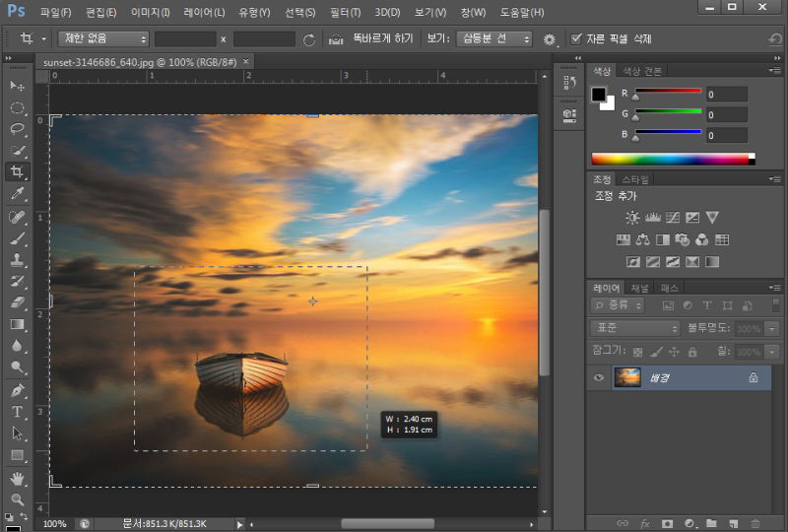Click the 스타일 panel tab
Viewport: 788px width, 532px height.
pos(635,179)
